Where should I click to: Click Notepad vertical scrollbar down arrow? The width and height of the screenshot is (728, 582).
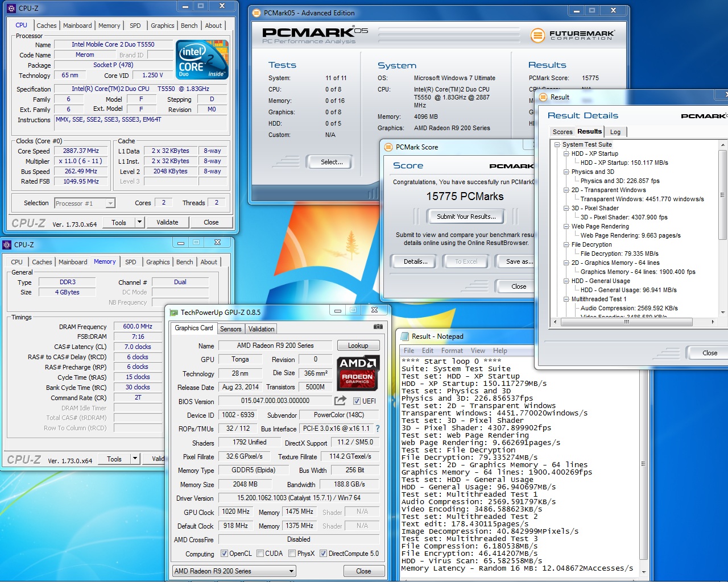[x=643, y=572]
